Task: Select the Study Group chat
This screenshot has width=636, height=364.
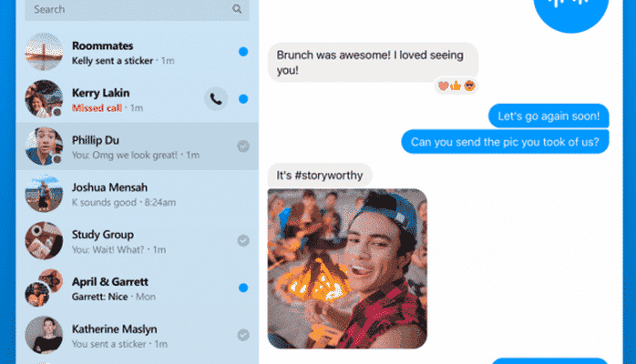Action: [137, 240]
